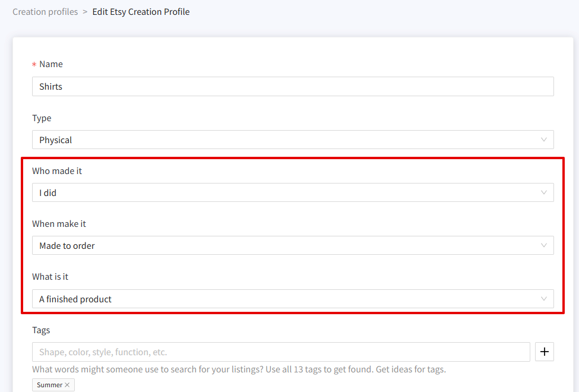Remove the Summer tag with its X icon

coord(67,385)
